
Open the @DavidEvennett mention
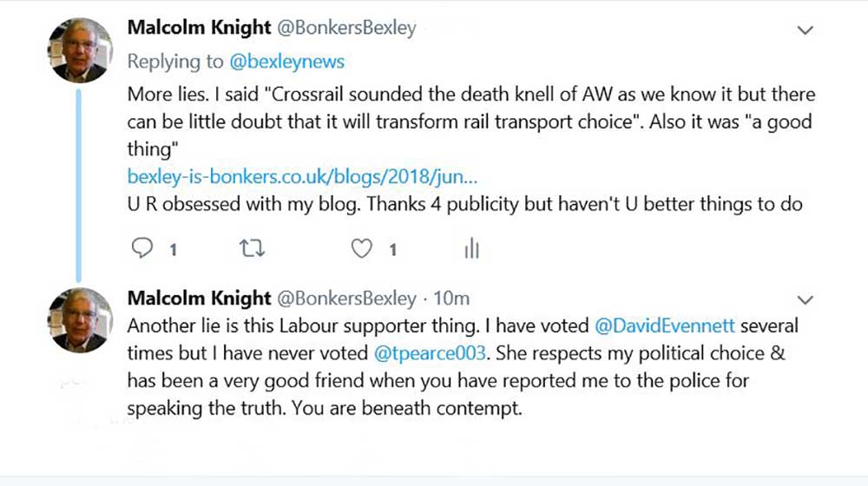(x=666, y=326)
